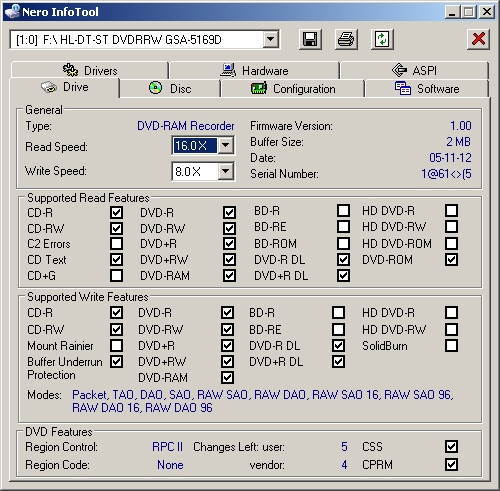Expand the Write Speed dropdown

point(226,171)
